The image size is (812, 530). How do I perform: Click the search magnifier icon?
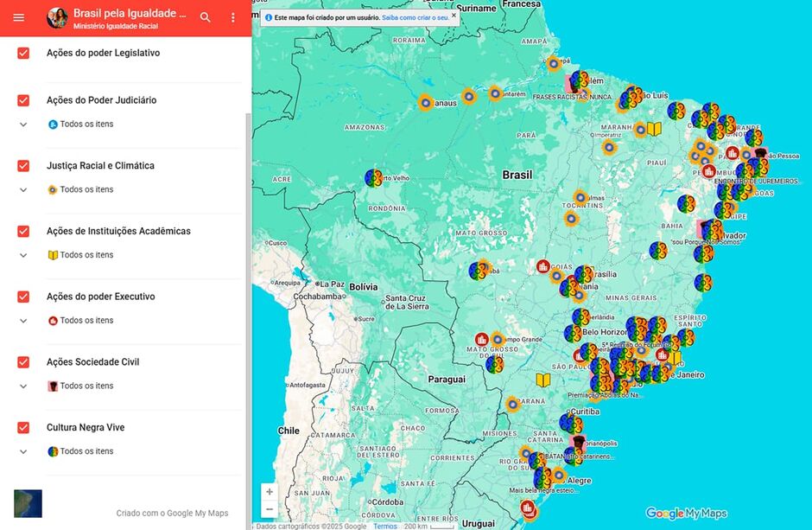[205, 17]
